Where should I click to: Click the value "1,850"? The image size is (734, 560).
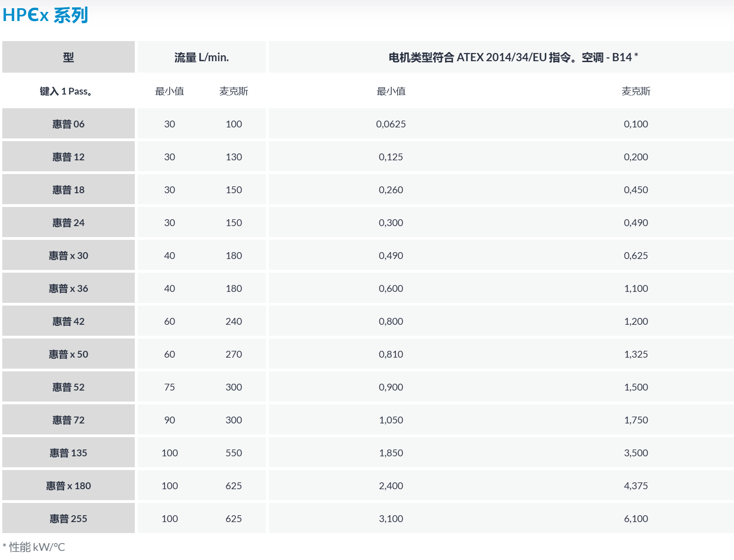pyautogui.click(x=391, y=453)
